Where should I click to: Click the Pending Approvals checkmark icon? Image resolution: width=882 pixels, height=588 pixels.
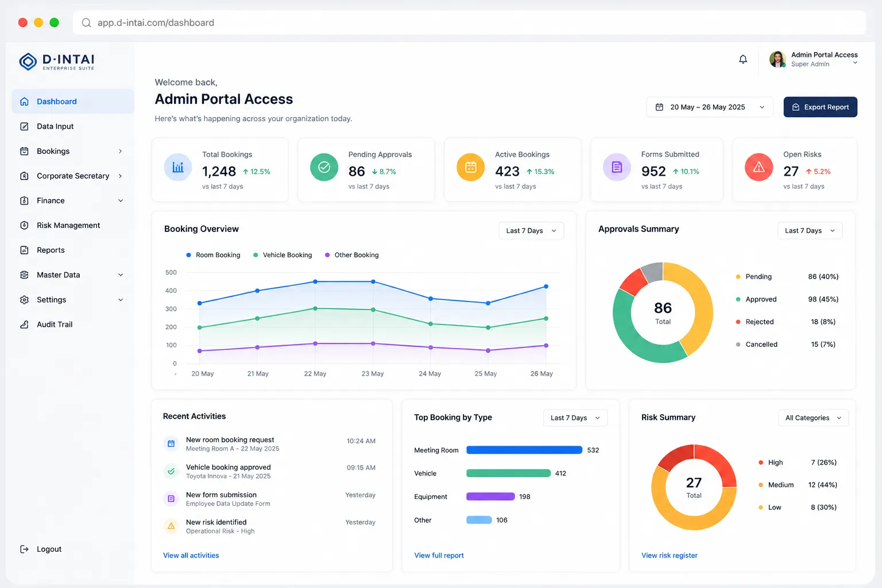point(324,167)
